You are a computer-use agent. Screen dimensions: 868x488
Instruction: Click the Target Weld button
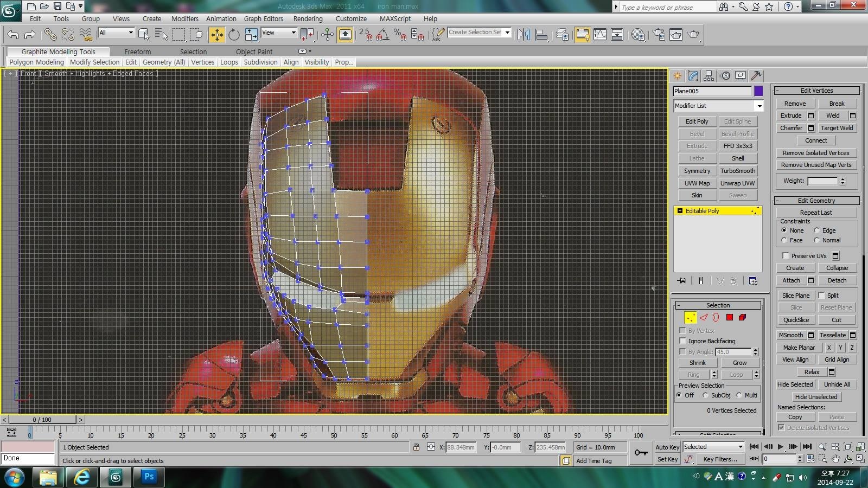[x=837, y=128]
